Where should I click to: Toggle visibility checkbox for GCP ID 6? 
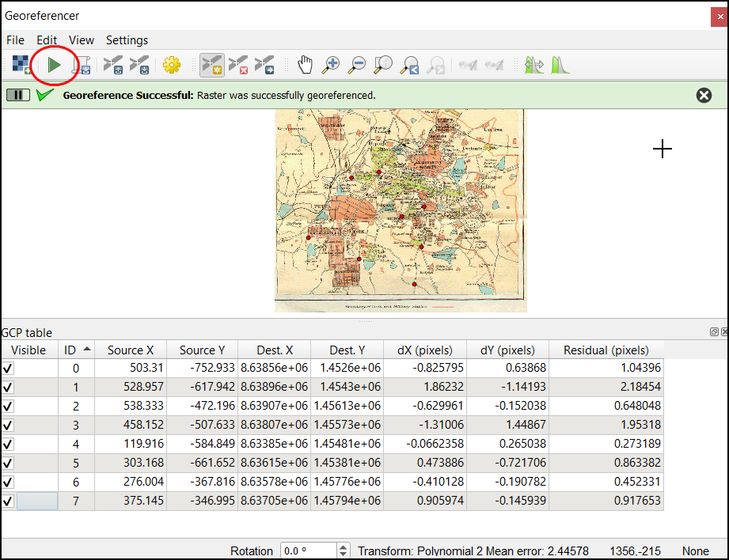(8, 482)
